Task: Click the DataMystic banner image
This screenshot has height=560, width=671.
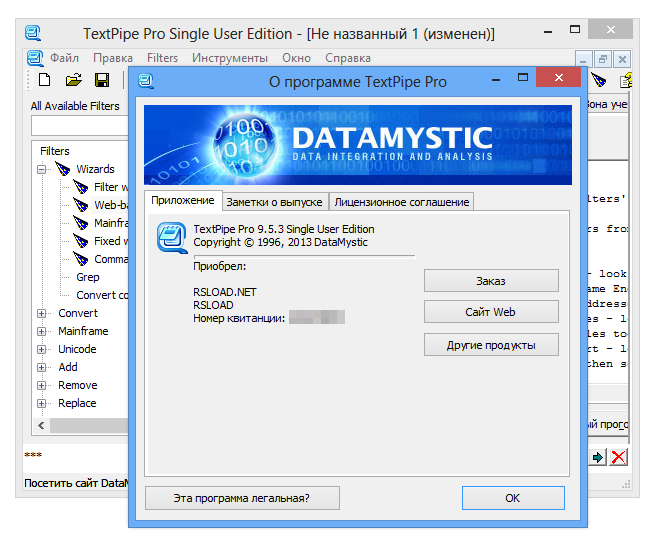Action: tap(358, 145)
